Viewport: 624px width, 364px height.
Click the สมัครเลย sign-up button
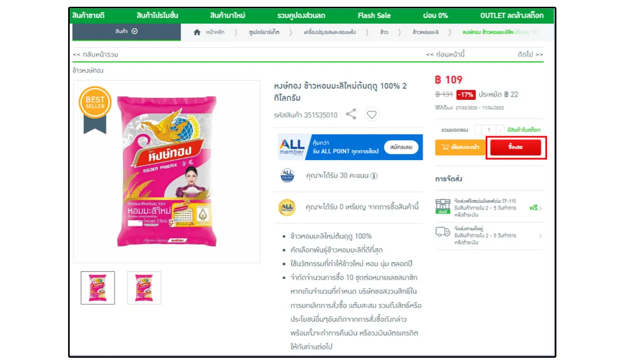coord(401,147)
